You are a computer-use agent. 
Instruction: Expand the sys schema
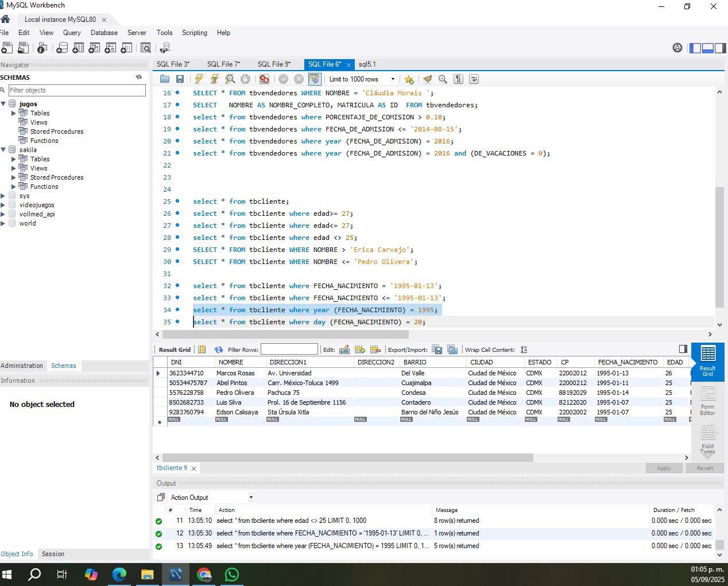coord(3,196)
